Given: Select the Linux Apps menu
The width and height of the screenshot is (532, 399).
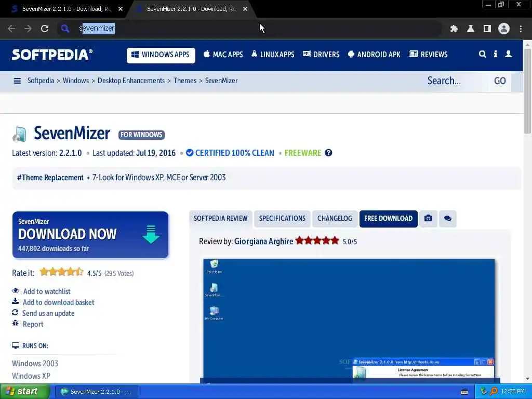Looking at the screenshot, I should click(273, 55).
